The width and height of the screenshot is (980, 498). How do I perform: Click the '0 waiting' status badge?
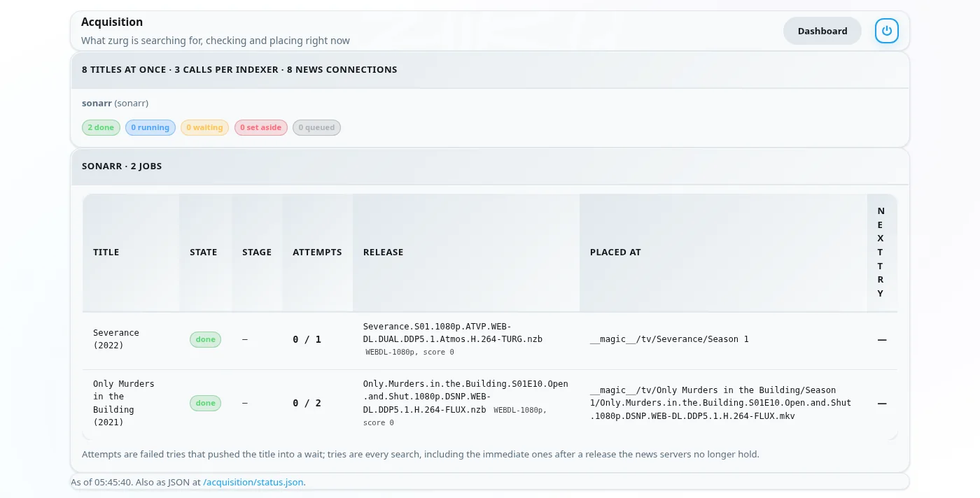[x=205, y=127]
